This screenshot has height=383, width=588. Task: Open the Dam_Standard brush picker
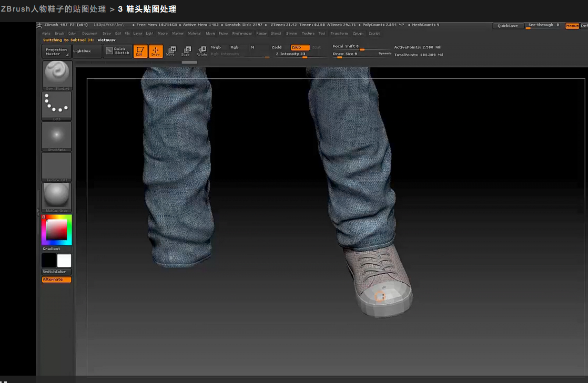coord(57,75)
